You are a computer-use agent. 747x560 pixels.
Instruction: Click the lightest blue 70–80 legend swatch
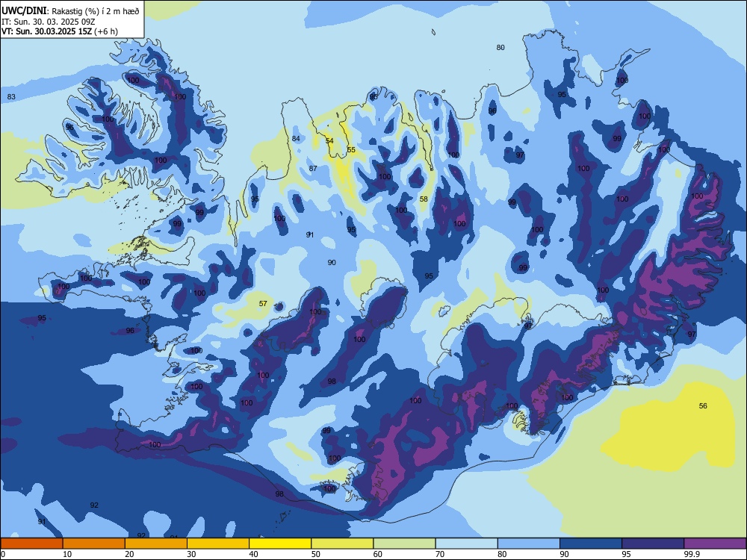466,544
